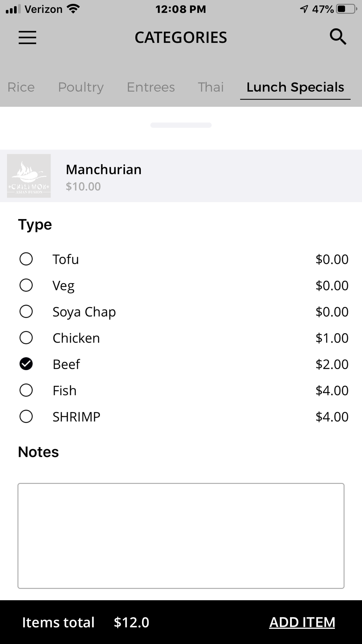
Task: Open the Poultry category tab
Action: pyautogui.click(x=81, y=87)
